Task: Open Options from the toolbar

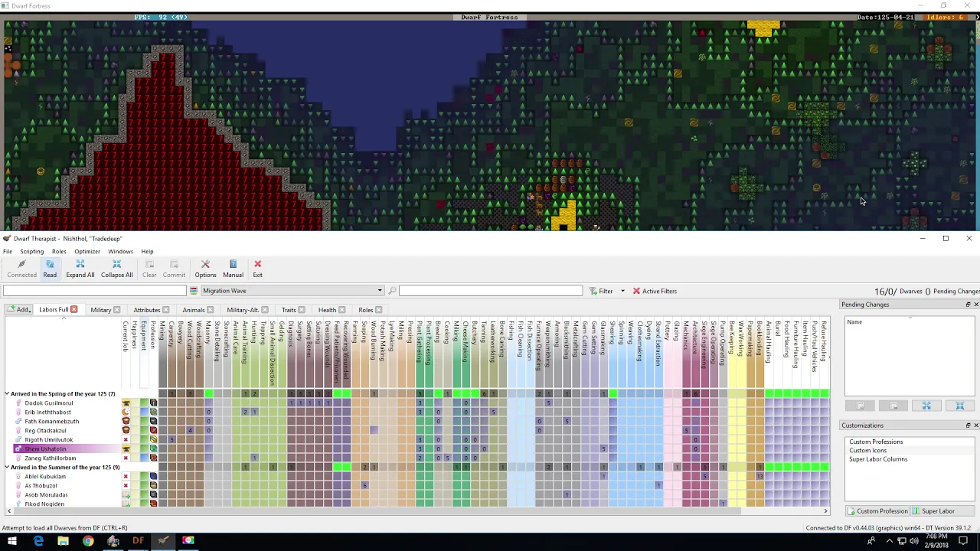Action: 205,264
